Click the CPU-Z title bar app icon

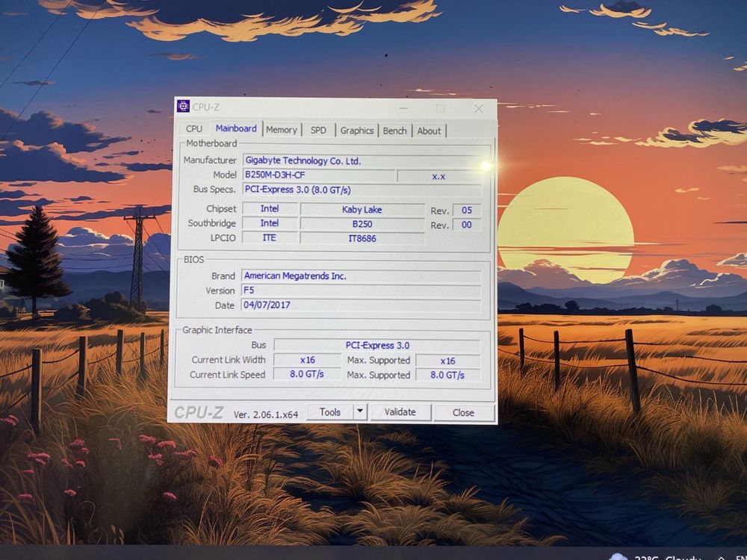pos(184,106)
